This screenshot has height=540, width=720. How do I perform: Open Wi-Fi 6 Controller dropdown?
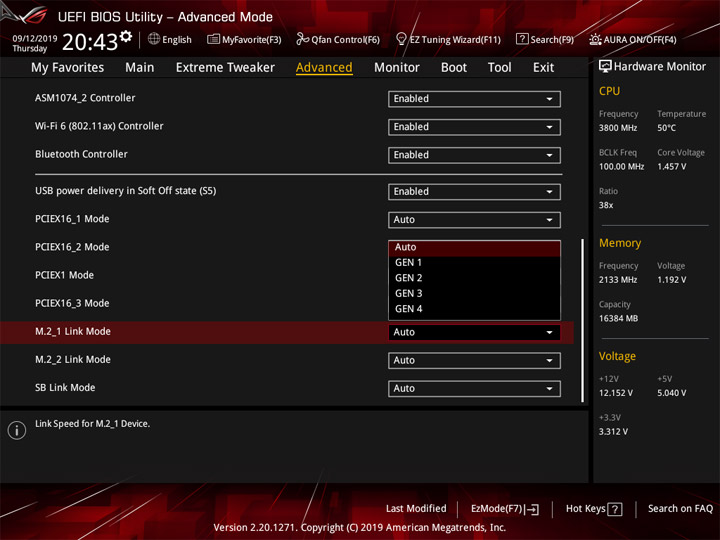[474, 127]
